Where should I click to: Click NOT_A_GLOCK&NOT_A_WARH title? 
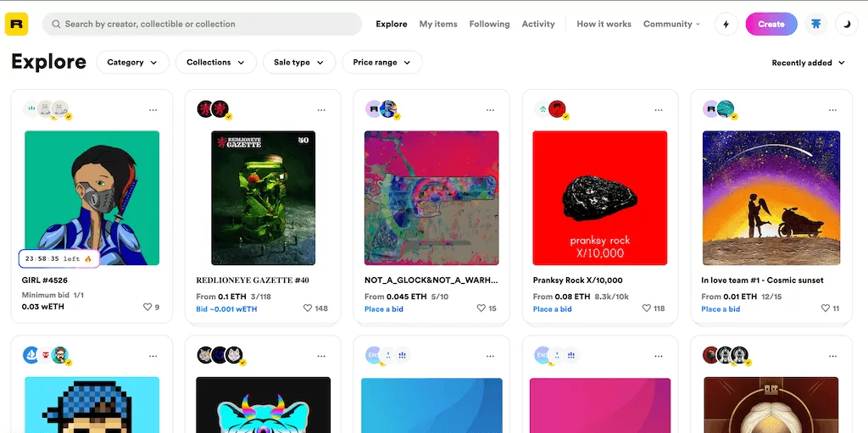point(431,280)
